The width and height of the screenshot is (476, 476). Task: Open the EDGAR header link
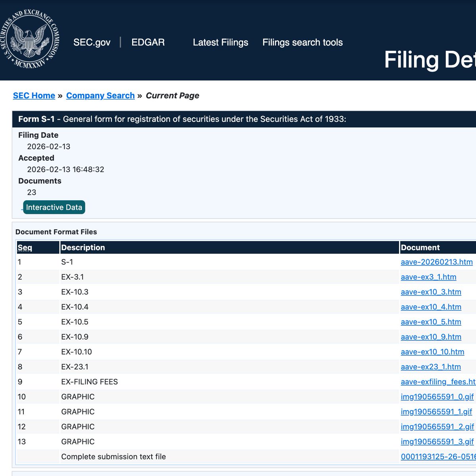click(x=148, y=42)
